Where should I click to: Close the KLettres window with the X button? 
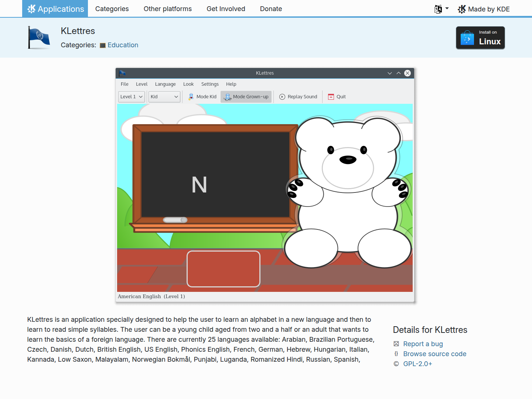coord(407,73)
